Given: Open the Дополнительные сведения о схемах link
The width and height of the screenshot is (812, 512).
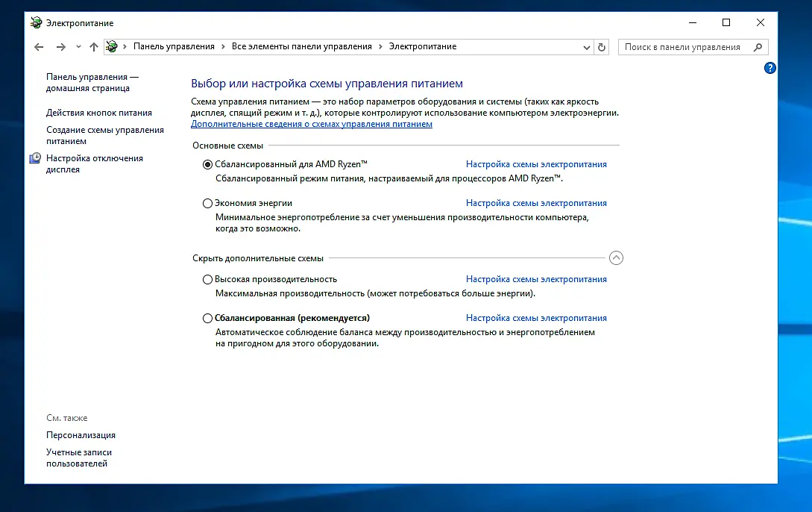Looking at the screenshot, I should point(311,124).
